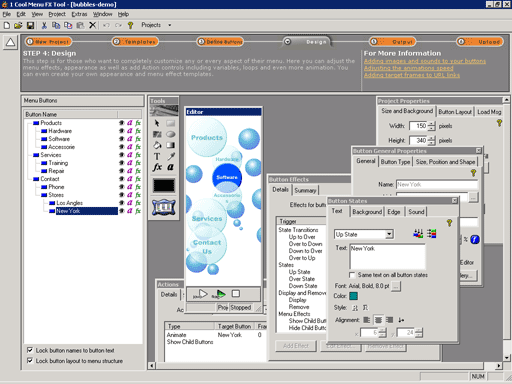Check Same text on all button states
The width and height of the screenshot is (512, 384).
pyautogui.click(x=352, y=275)
